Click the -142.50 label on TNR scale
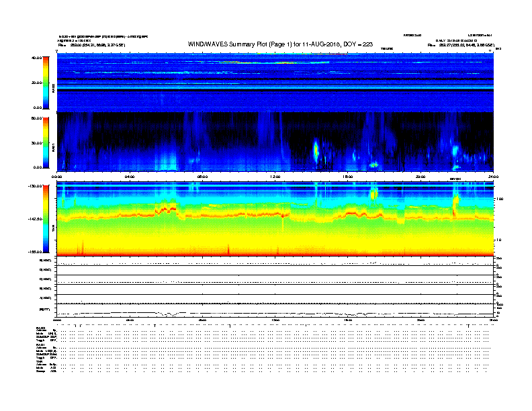This screenshot has width=532, height=411. click(x=35, y=219)
